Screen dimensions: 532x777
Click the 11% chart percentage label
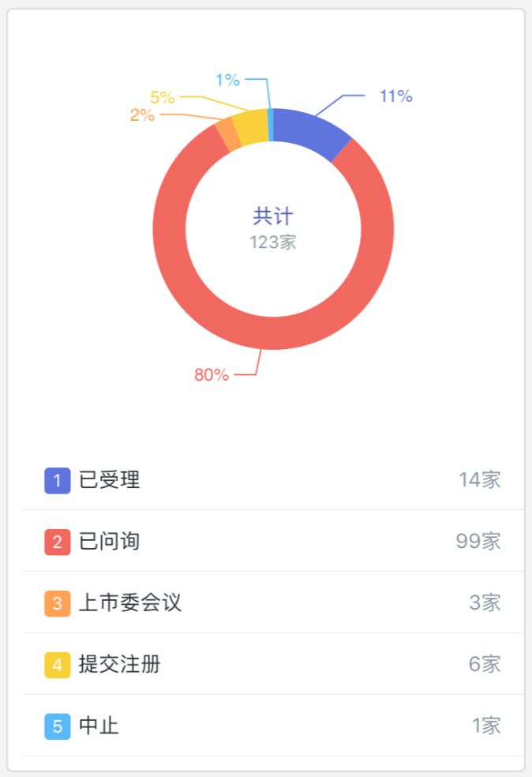tap(395, 96)
